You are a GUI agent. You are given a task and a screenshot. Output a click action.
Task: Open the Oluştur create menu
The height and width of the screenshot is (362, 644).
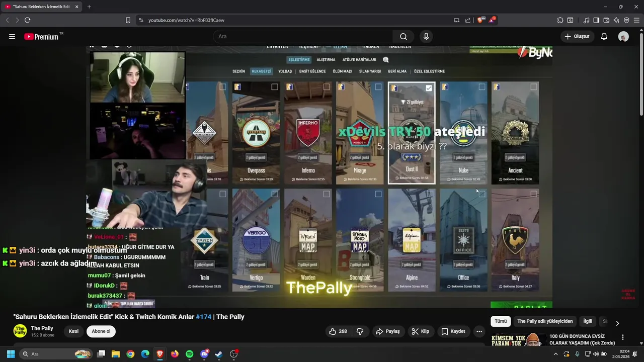coord(577,37)
